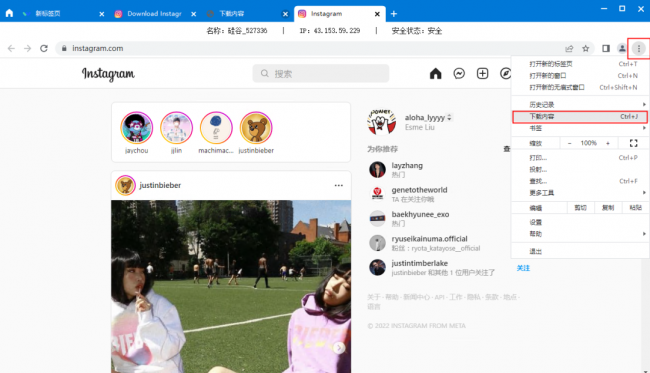The width and height of the screenshot is (650, 373).
Task: Select 打开新的标签页 in the menu
Action: coord(580,64)
